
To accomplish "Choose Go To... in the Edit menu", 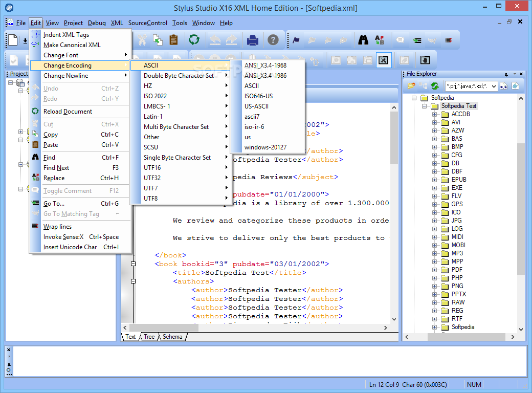I will [80, 204].
